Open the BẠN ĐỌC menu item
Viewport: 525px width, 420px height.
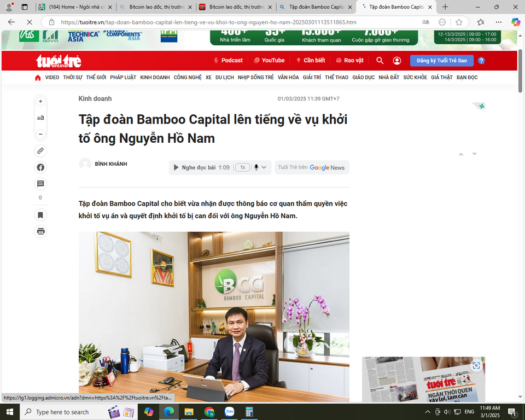(x=467, y=78)
